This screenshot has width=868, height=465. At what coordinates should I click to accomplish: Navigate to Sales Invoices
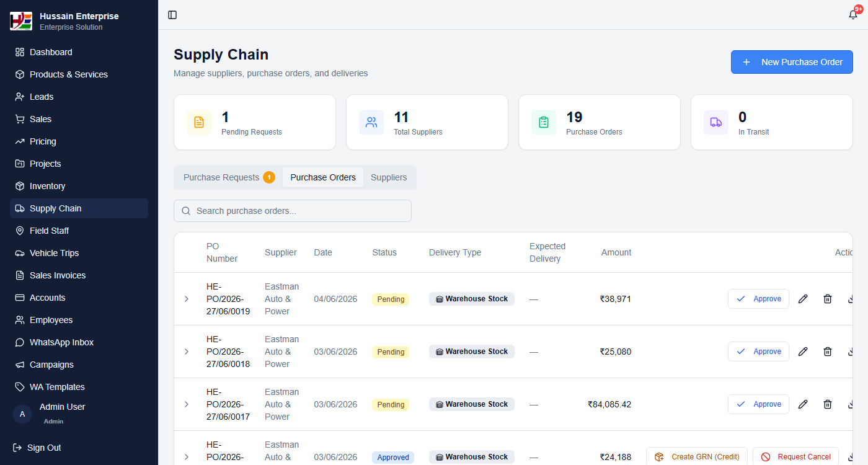tap(79, 275)
